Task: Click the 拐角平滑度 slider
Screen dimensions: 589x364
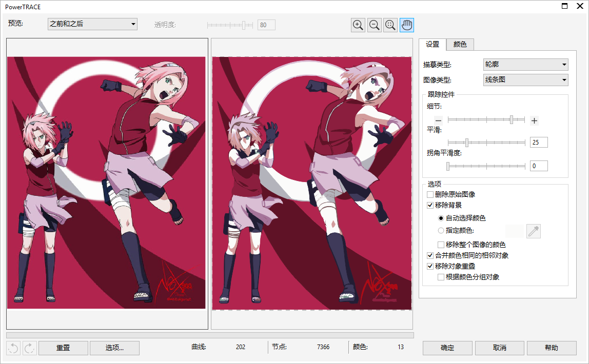Action: coord(486,166)
